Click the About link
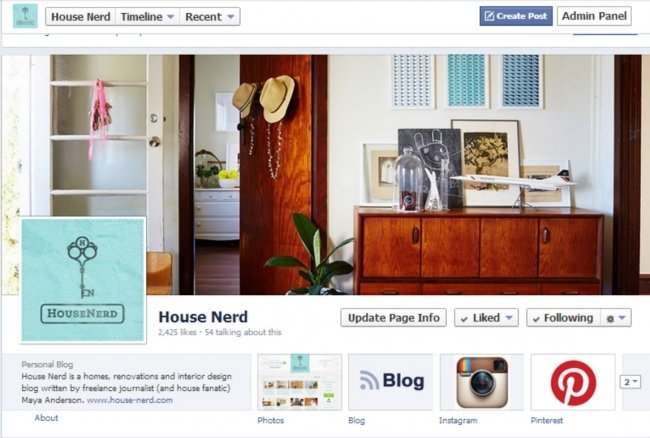Viewport: 650px width, 438px height. point(46,418)
